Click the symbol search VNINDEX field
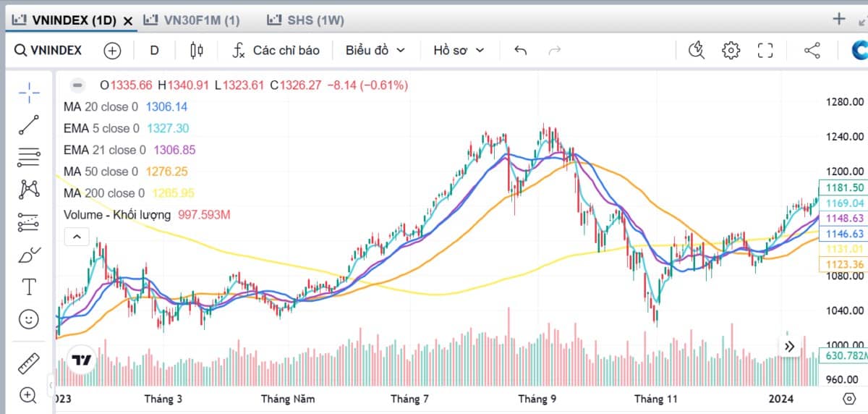Image resolution: width=868 pixels, height=414 pixels. pos(48,51)
